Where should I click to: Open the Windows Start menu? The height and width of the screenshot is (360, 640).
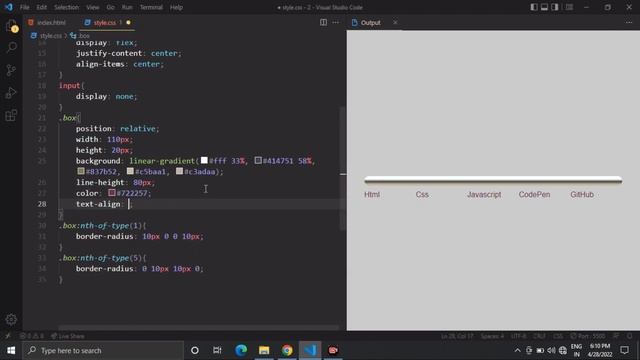point(11,350)
